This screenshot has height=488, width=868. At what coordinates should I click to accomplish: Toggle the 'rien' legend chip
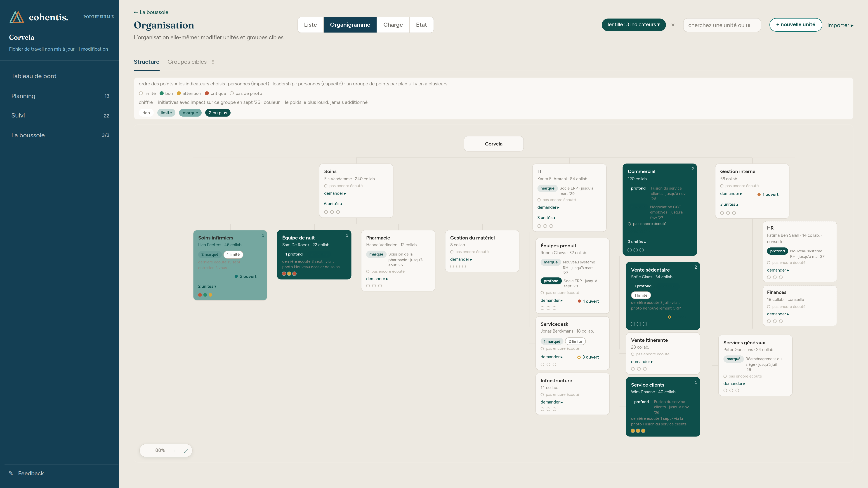pos(146,113)
